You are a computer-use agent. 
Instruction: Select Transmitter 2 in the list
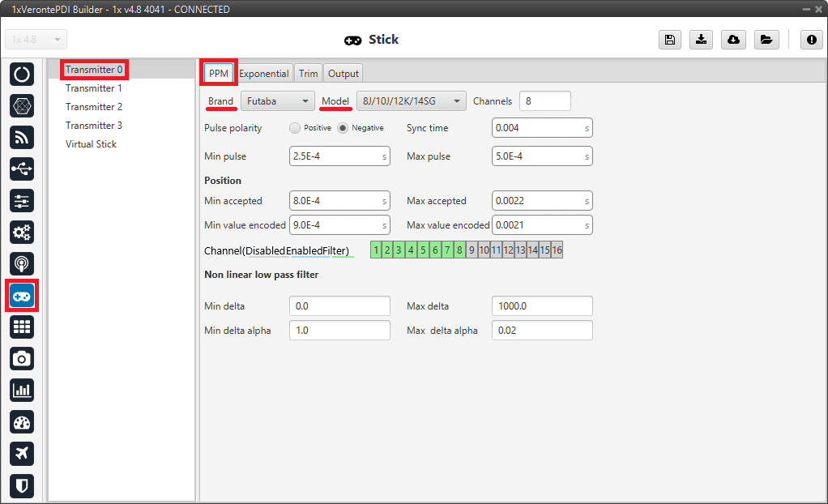(94, 107)
